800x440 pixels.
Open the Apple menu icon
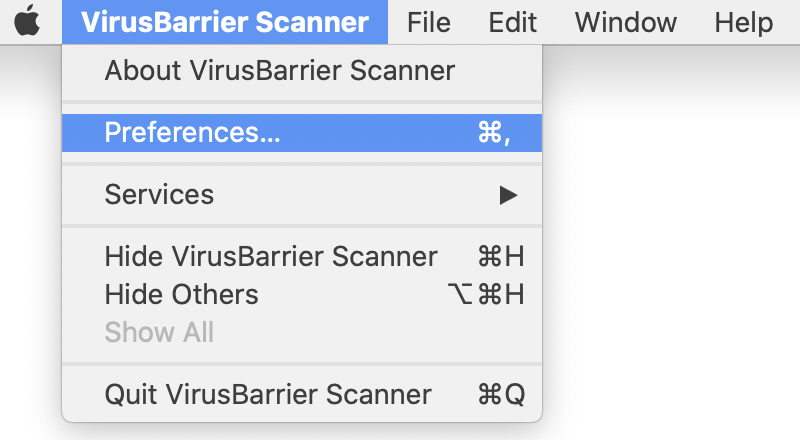click(x=27, y=21)
